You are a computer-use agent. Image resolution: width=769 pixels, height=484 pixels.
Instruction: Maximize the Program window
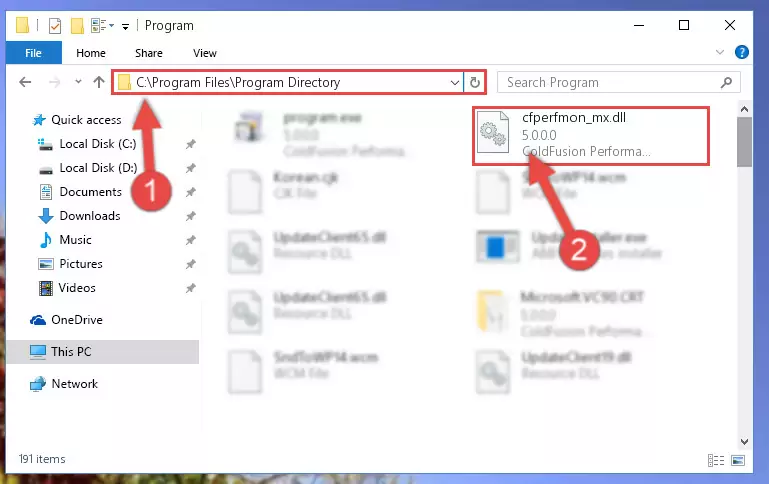(x=684, y=25)
